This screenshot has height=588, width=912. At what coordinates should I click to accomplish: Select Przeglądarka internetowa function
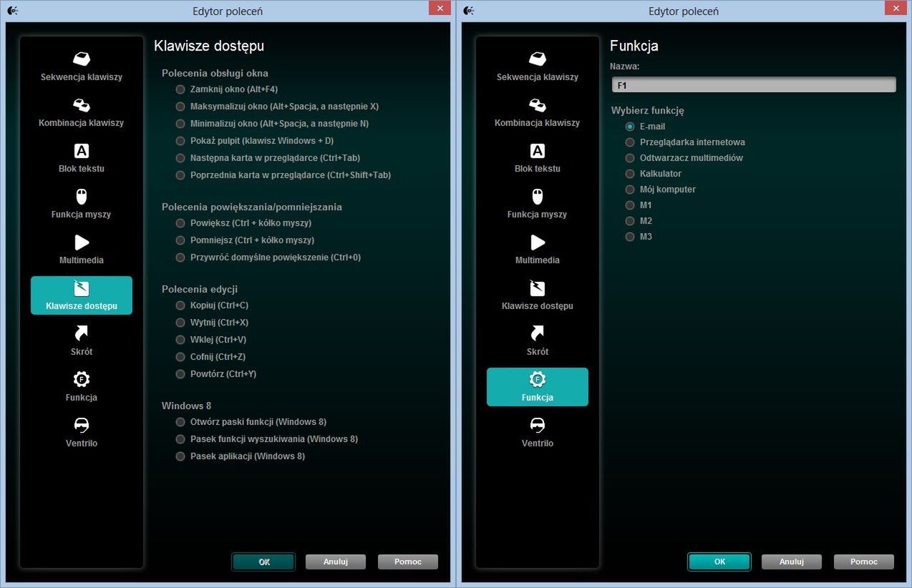point(630,142)
